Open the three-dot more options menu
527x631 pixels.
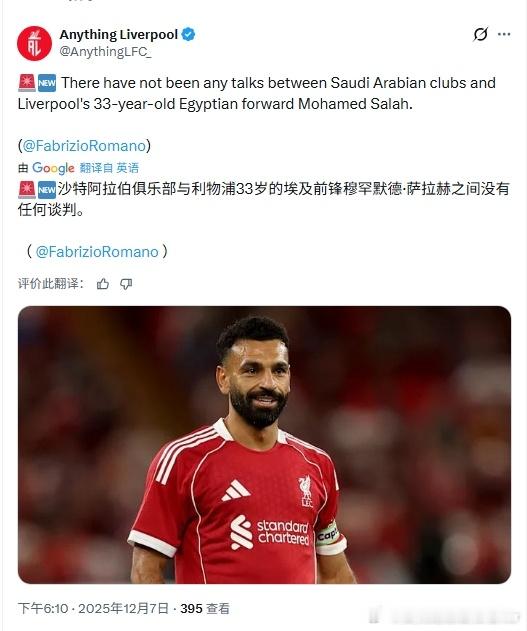504,35
